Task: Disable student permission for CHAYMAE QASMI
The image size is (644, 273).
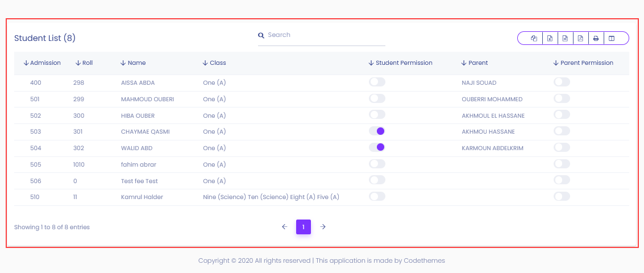Action: (x=377, y=131)
